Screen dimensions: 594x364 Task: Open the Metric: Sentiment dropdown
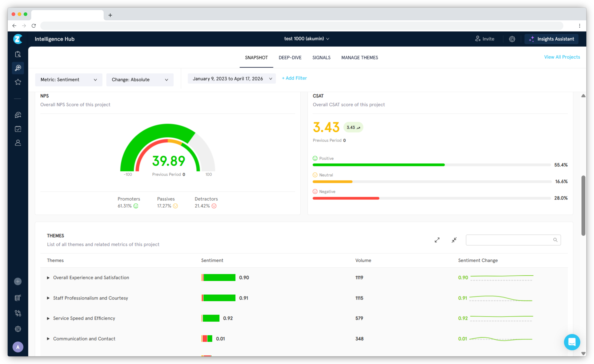click(x=68, y=80)
